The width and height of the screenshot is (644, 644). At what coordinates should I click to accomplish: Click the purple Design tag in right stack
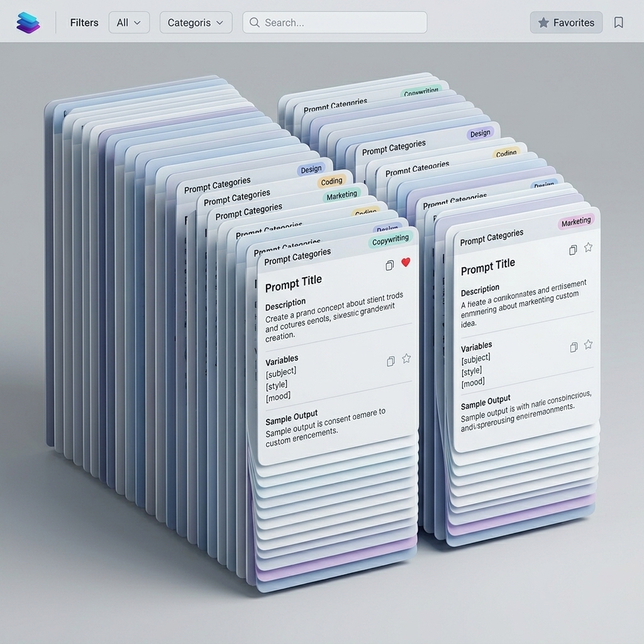(x=480, y=133)
